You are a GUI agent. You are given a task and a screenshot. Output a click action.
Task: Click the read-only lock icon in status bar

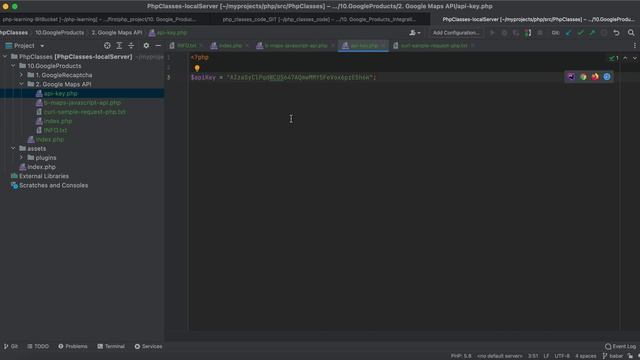pos(630,356)
